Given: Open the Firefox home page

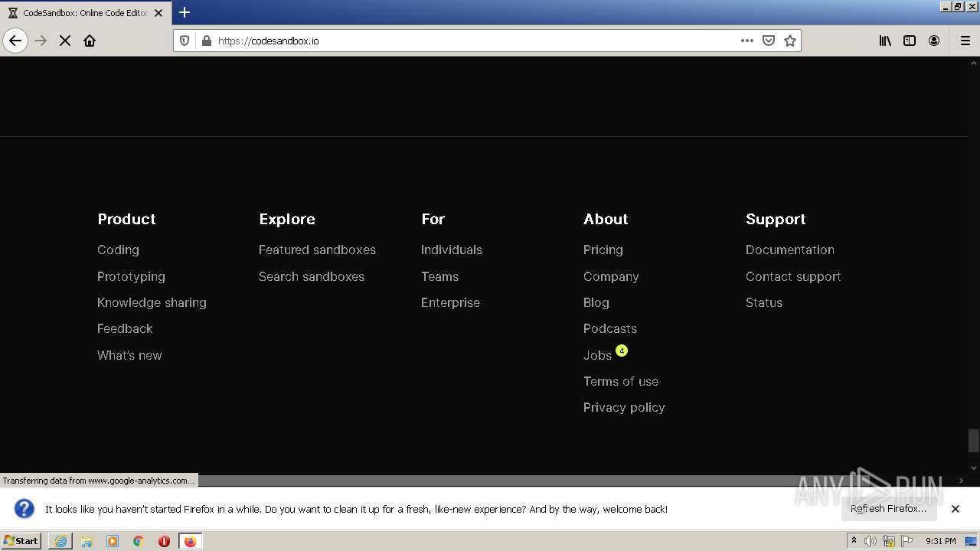Looking at the screenshot, I should coord(90,41).
